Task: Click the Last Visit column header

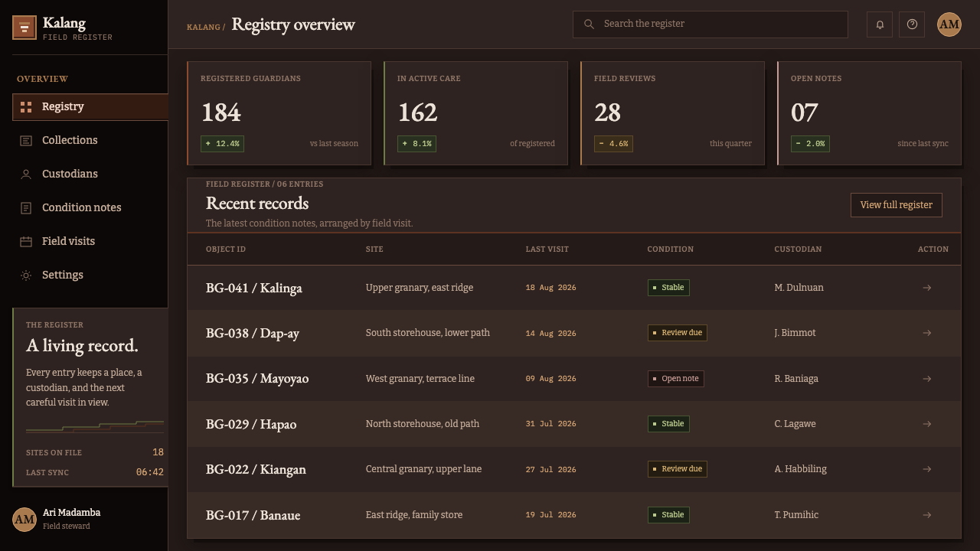Action: [x=547, y=249]
